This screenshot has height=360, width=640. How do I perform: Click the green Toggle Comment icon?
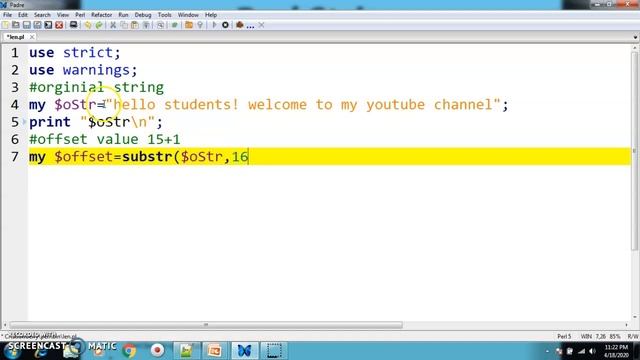pyautogui.click(x=174, y=25)
